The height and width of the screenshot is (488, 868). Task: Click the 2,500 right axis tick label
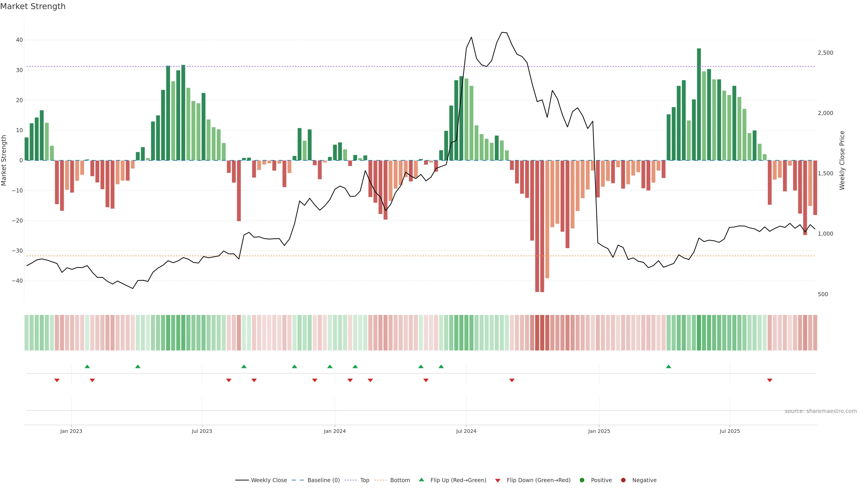825,53
